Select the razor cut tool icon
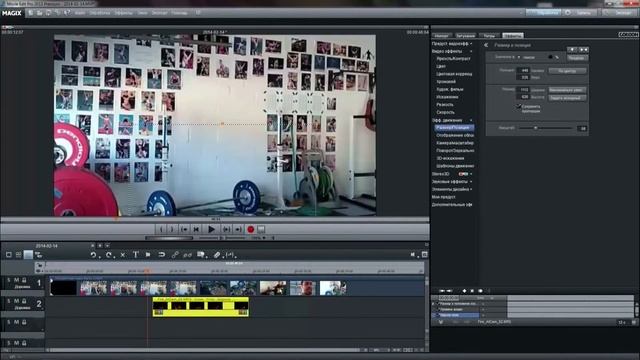The height and width of the screenshot is (360, 640). click(217, 255)
